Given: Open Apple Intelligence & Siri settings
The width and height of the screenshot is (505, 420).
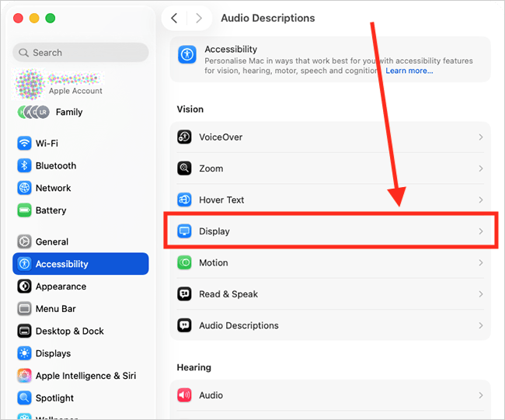Looking at the screenshot, I should click(85, 376).
